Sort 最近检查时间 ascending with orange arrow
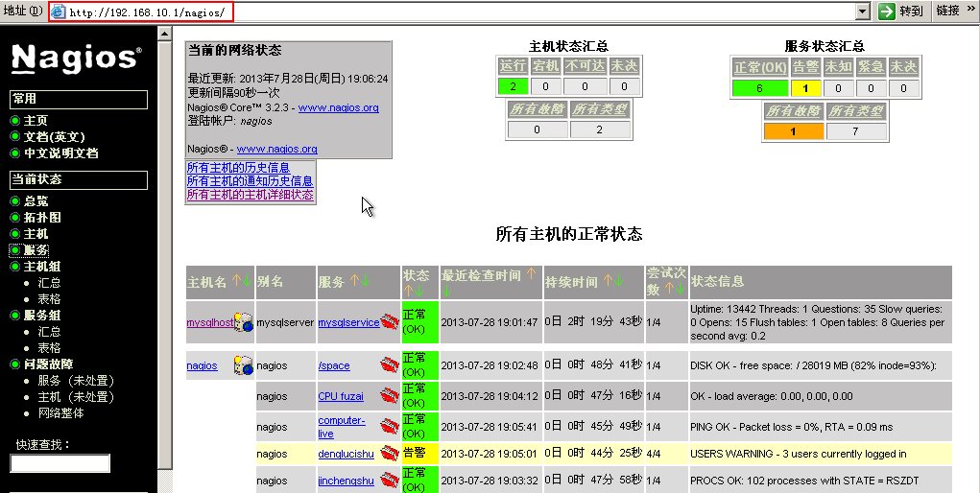 tap(531, 274)
